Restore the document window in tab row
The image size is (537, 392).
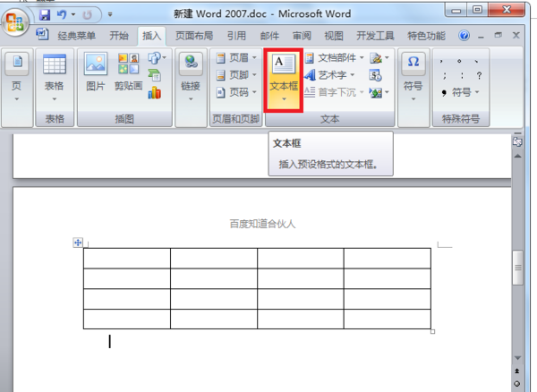(x=499, y=35)
